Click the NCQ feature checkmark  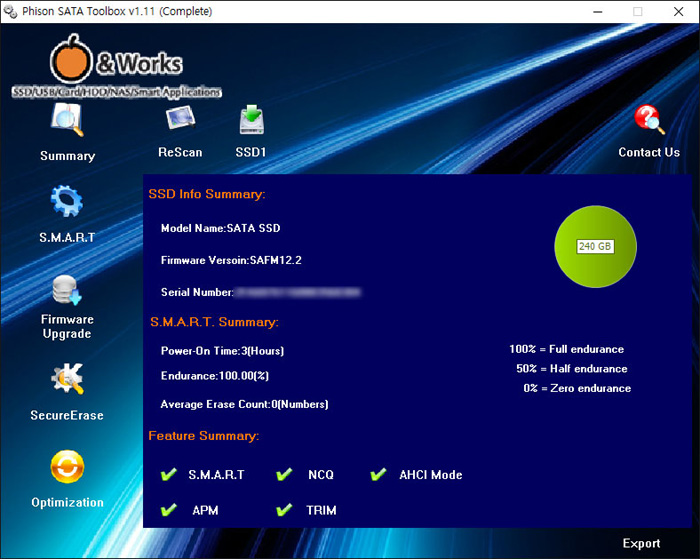(x=284, y=474)
